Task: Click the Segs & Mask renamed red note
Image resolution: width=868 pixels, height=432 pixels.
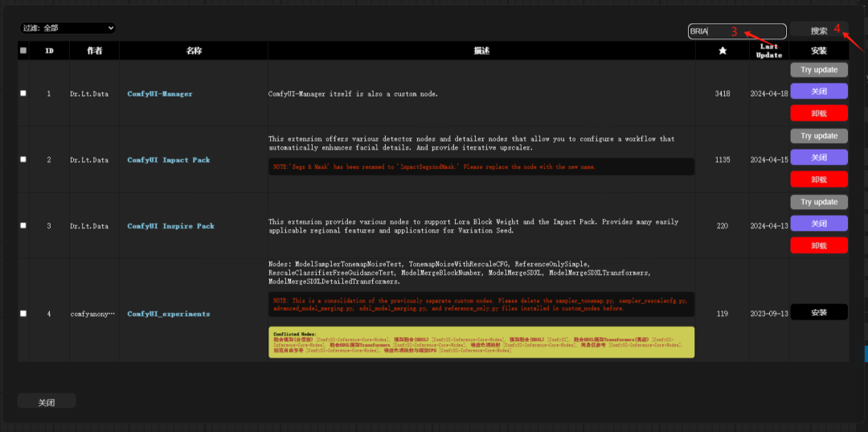Action: [x=481, y=167]
